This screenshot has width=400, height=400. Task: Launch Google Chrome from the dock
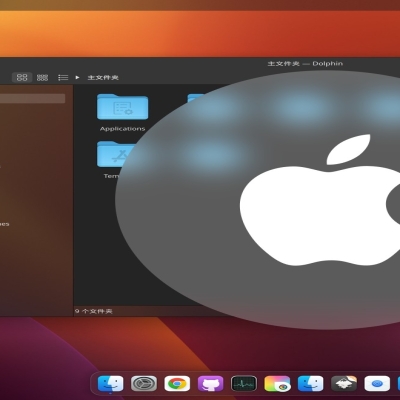[x=177, y=384]
